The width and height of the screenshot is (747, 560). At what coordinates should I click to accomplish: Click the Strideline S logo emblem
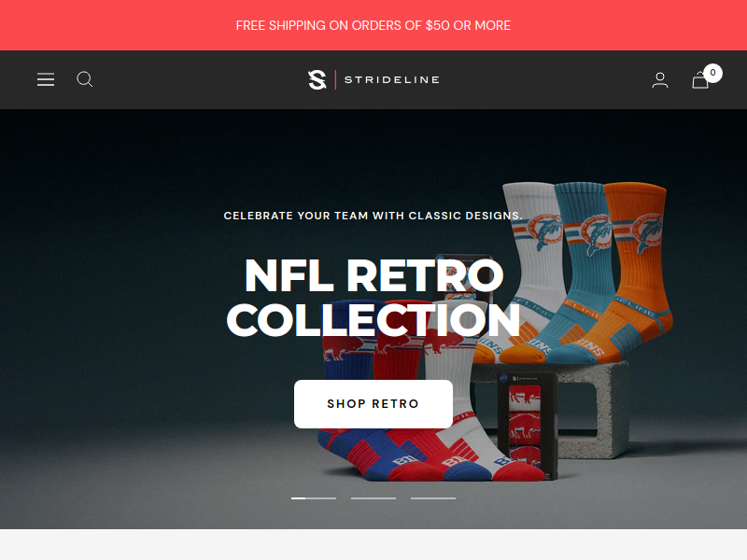[317, 79]
